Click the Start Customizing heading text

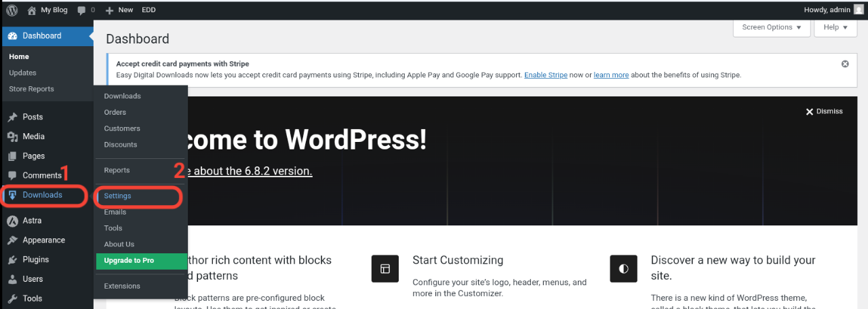tap(458, 260)
